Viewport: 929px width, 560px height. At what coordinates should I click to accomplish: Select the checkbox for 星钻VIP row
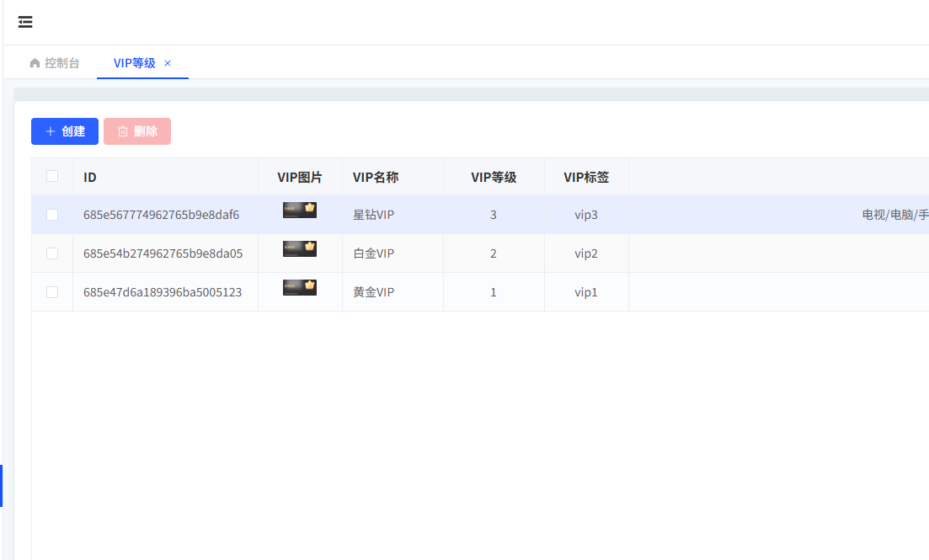click(x=52, y=215)
